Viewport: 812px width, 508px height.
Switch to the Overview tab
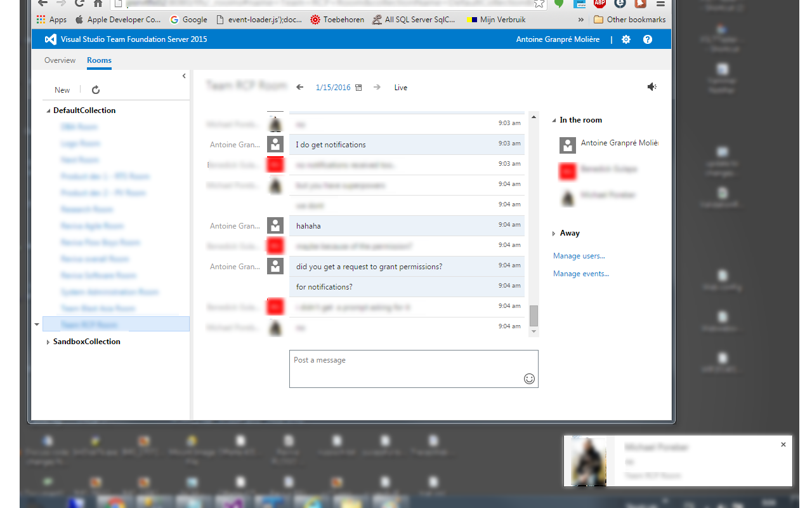(x=60, y=60)
